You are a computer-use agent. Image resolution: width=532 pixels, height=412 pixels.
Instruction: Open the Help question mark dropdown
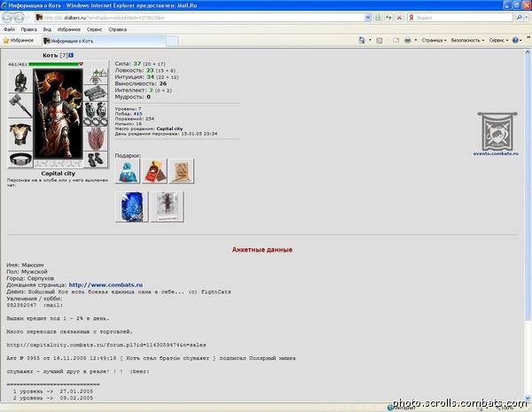point(517,41)
